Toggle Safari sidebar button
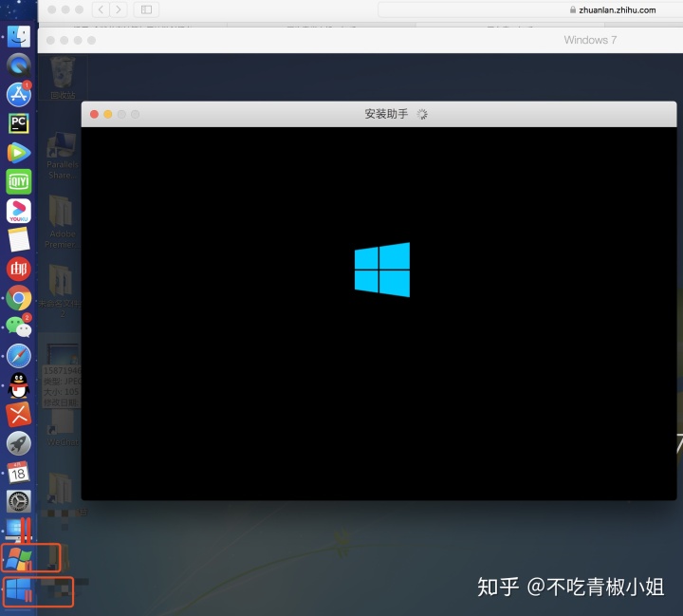This screenshot has height=616, width=683. pos(146,9)
